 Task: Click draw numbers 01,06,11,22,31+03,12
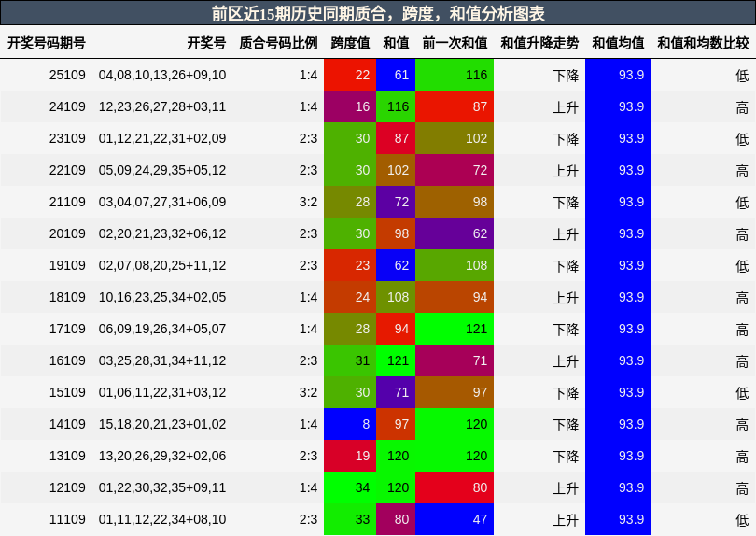(162, 393)
